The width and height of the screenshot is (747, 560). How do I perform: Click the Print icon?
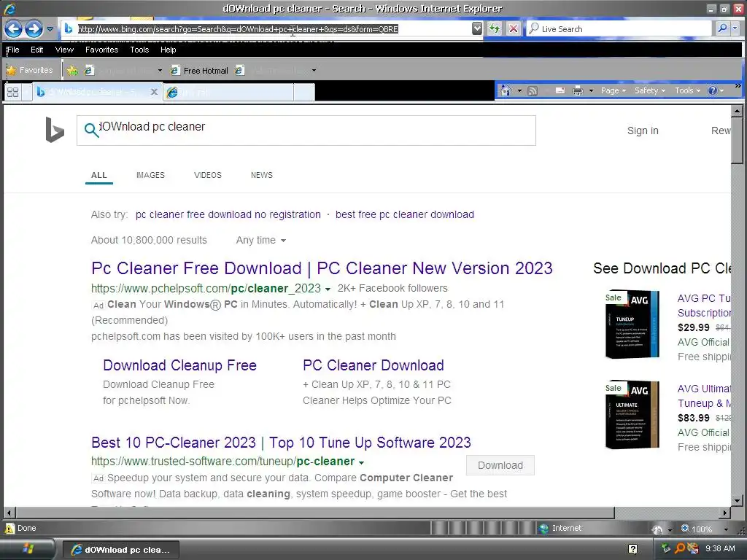578,90
